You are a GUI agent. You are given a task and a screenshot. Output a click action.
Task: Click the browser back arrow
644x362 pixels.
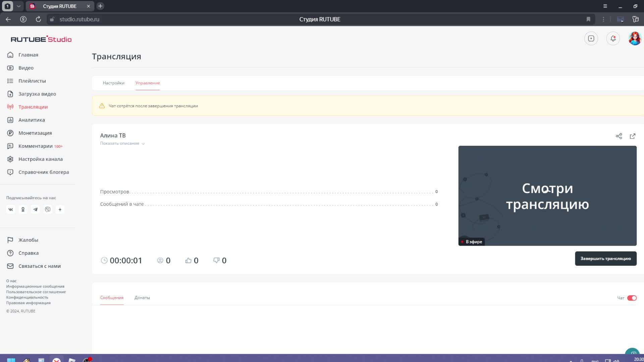(8, 19)
